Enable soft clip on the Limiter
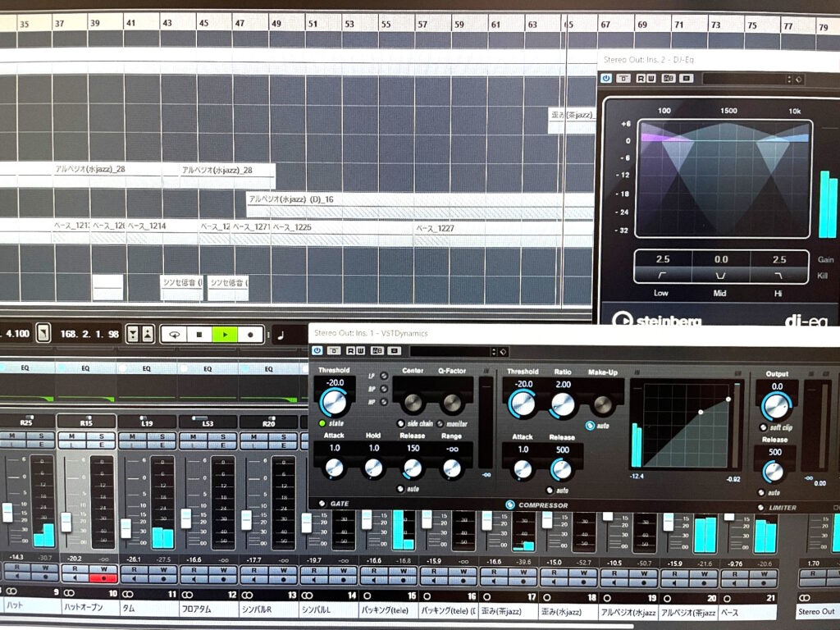The height and width of the screenshot is (630, 840). coord(764,427)
